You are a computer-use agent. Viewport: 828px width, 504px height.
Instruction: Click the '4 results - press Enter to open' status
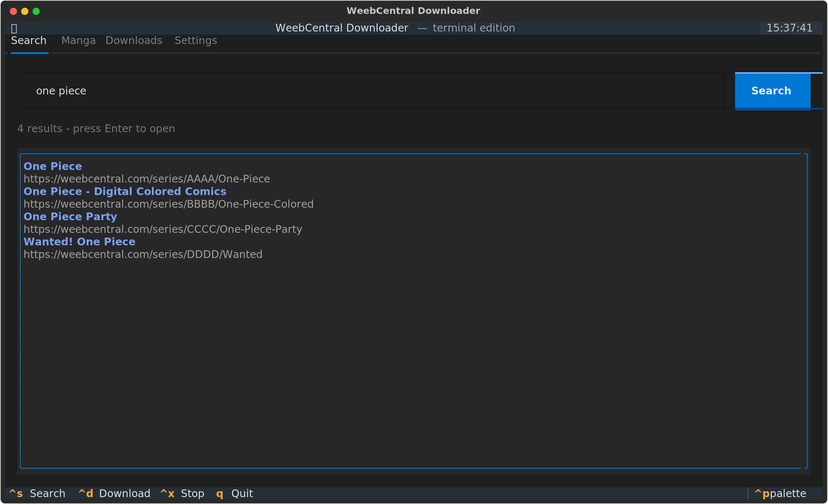click(x=96, y=129)
